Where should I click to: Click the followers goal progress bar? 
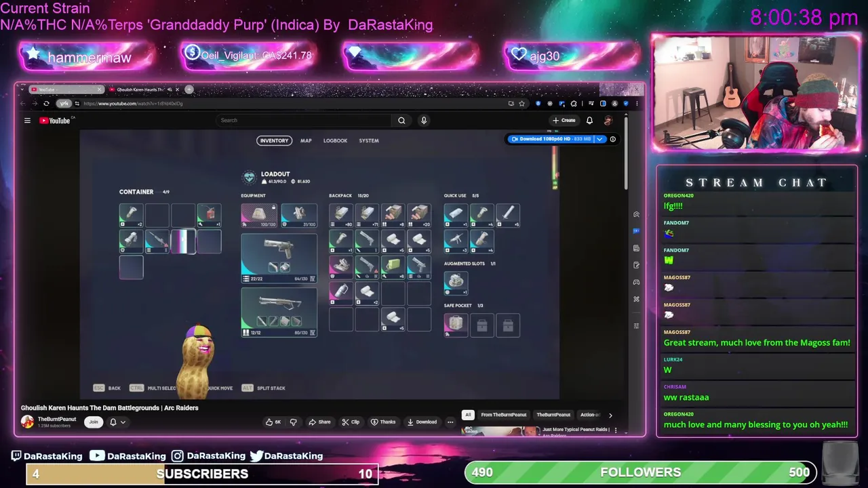click(x=640, y=472)
